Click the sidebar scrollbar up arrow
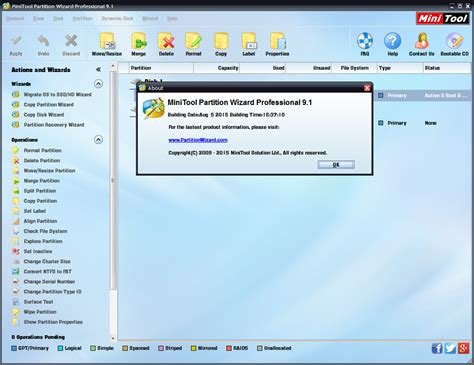Viewport: 474px width, 365px height. tap(113, 66)
